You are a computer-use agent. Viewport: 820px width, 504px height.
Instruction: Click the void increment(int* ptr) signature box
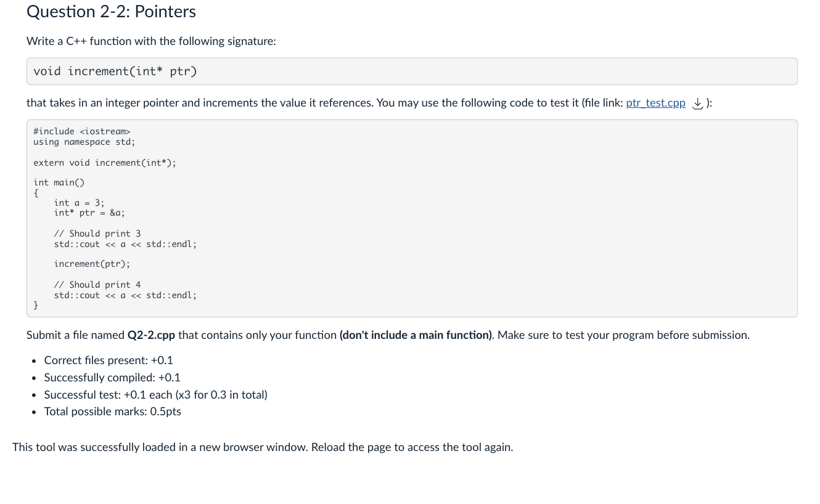click(412, 71)
